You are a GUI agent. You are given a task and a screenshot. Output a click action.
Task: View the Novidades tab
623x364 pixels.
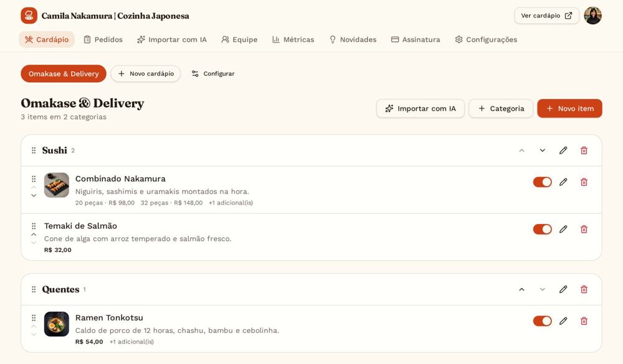point(353,40)
